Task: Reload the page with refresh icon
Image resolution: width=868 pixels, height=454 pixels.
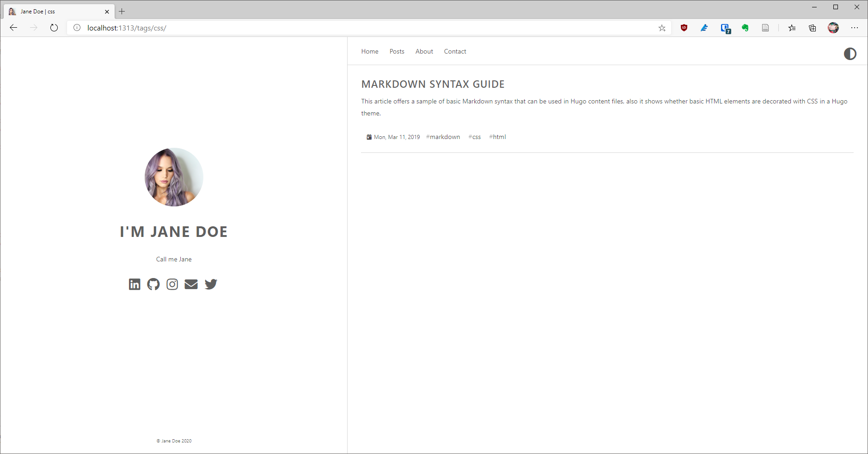Action: click(x=54, y=28)
